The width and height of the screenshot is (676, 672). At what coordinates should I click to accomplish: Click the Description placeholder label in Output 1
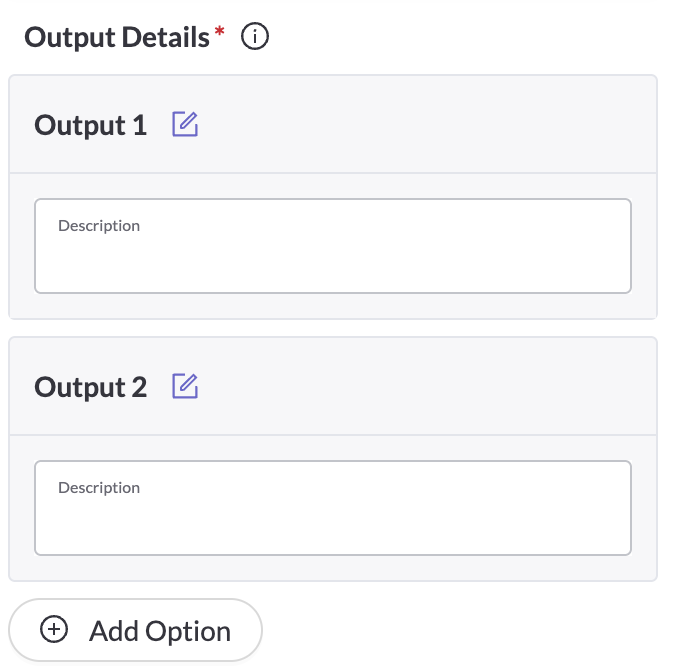click(99, 226)
